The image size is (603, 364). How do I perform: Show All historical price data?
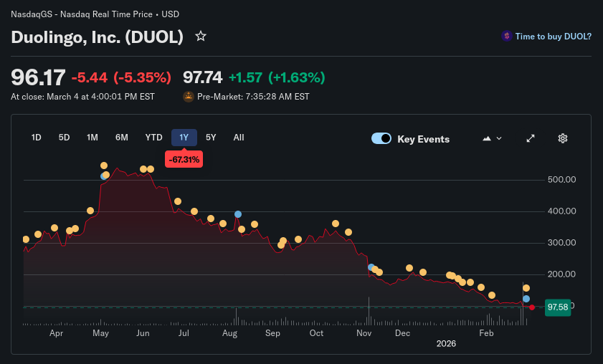pyautogui.click(x=239, y=138)
